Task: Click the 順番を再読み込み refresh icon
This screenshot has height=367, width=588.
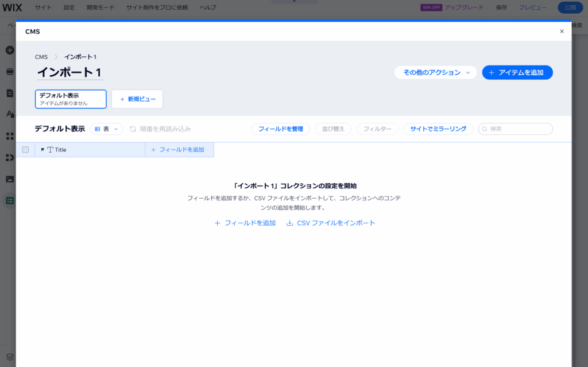Action: 133,129
